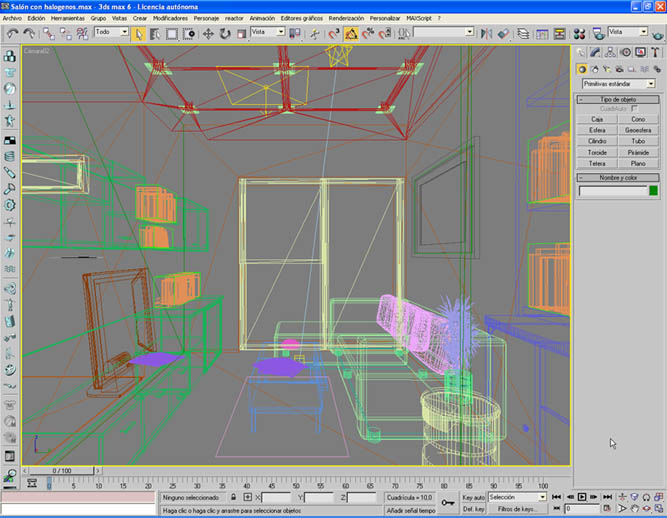Image resolution: width=667 pixels, height=518 pixels.
Task: Open the Primitivas estándar category dropdown
Action: click(618, 84)
